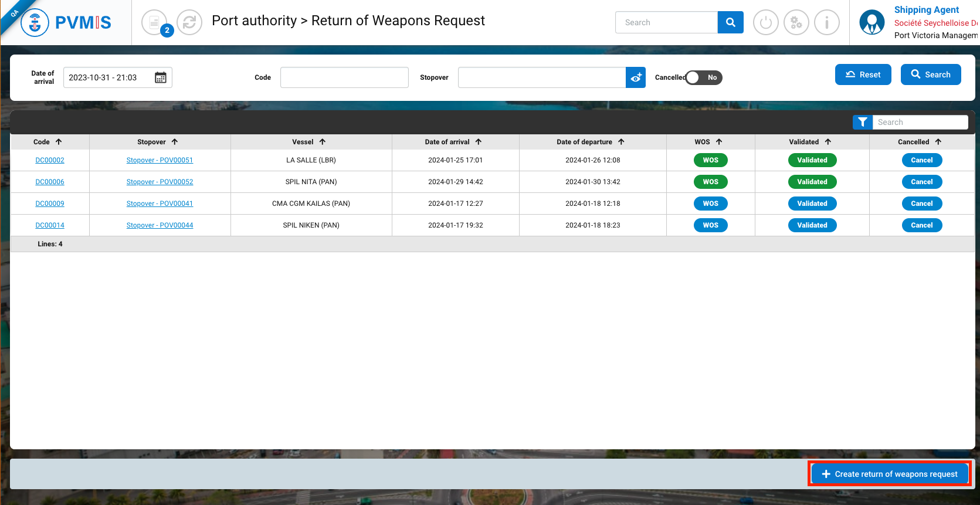Click the stopover eye lookup icon
This screenshot has height=505, width=980.
pyautogui.click(x=636, y=77)
